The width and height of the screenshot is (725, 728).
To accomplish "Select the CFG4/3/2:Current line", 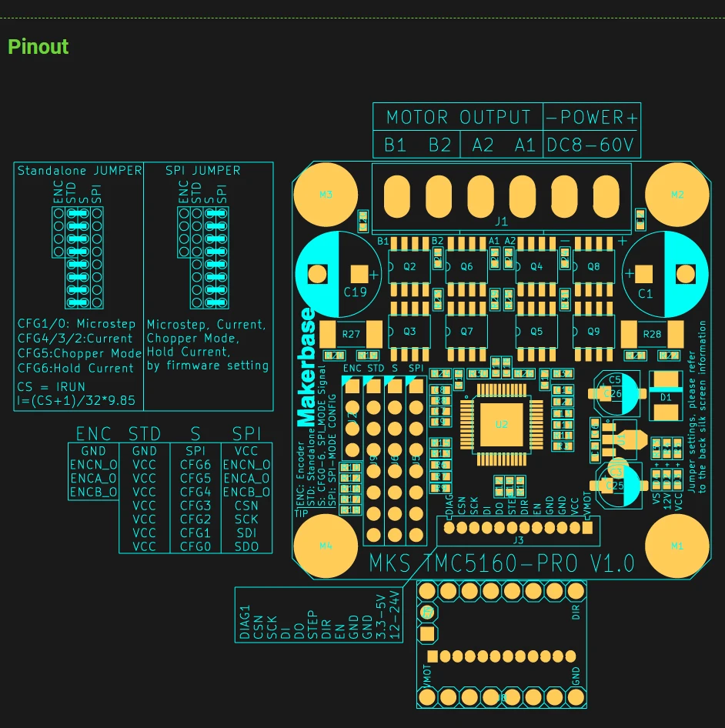I will pyautogui.click(x=75, y=339).
